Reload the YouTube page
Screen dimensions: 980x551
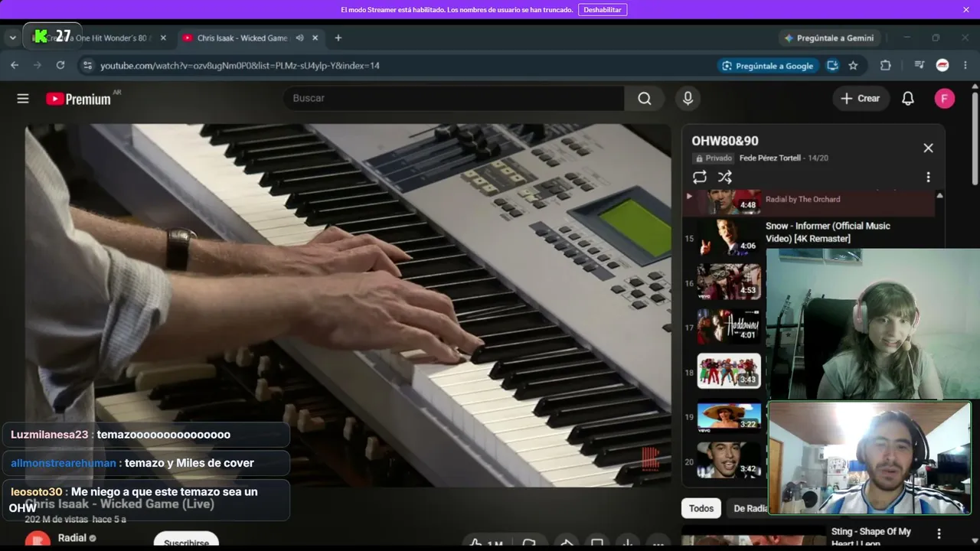[x=60, y=65]
